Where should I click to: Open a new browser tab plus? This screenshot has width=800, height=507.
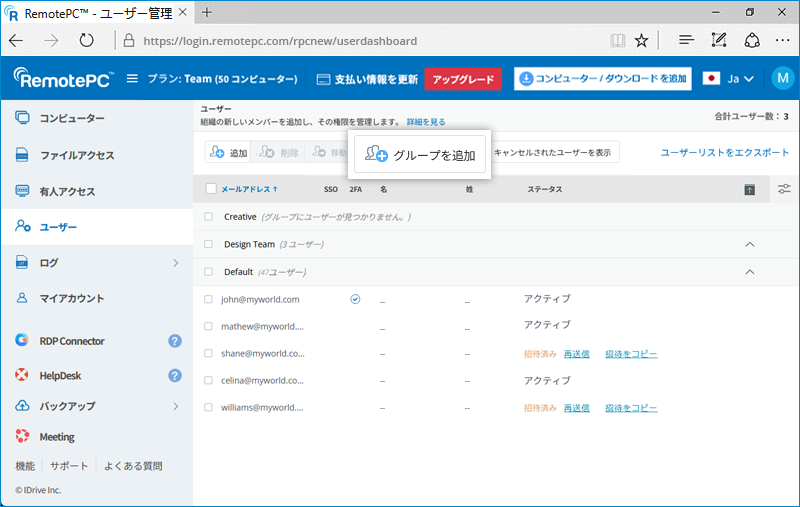click(x=207, y=12)
